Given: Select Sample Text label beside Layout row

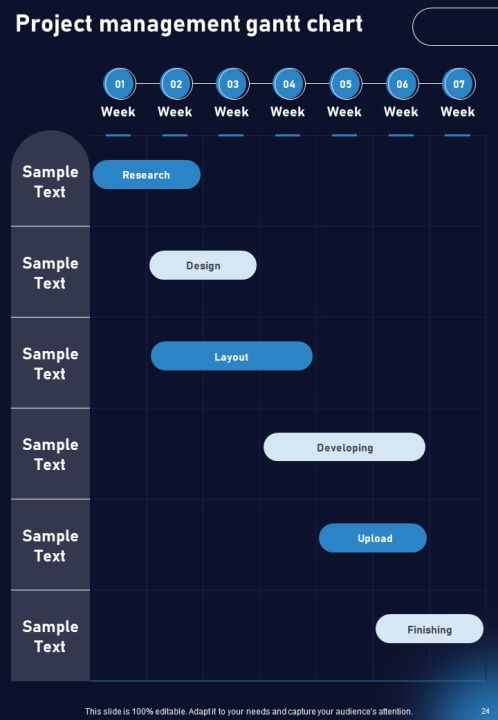Looking at the screenshot, I should [50, 364].
